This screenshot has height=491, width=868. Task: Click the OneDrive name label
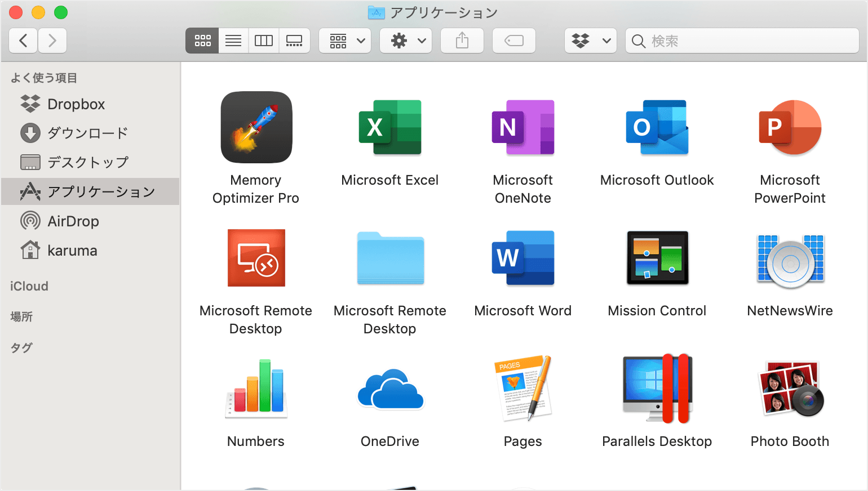tap(390, 441)
